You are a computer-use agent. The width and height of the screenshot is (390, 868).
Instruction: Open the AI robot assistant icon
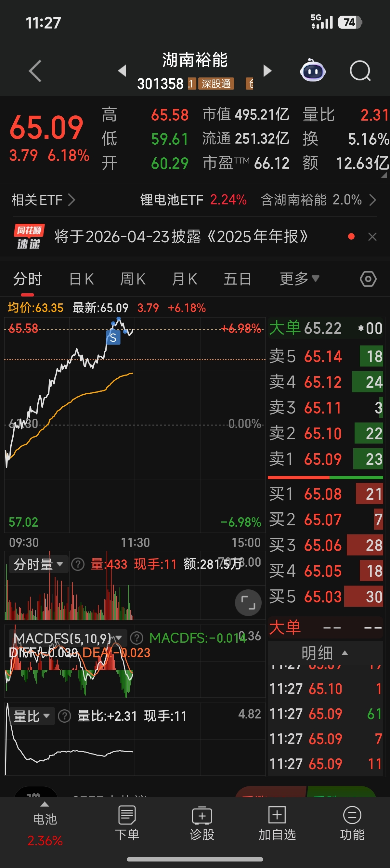pyautogui.click(x=313, y=71)
